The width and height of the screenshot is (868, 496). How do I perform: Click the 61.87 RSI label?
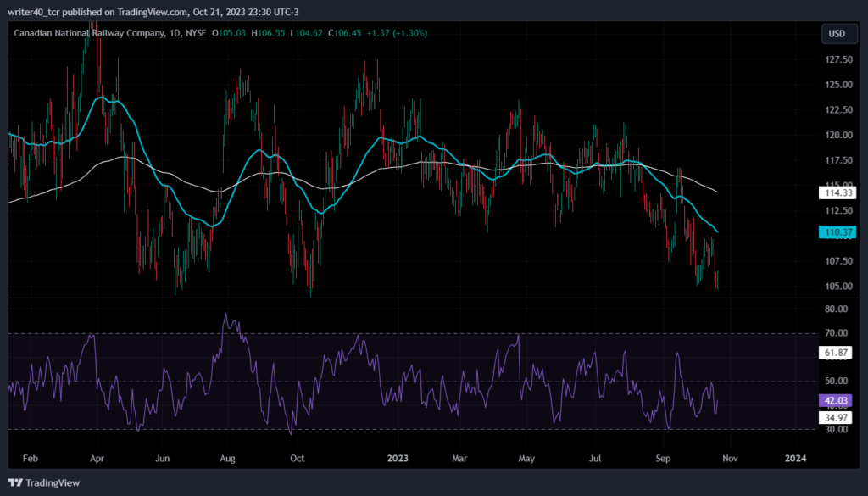pyautogui.click(x=835, y=353)
